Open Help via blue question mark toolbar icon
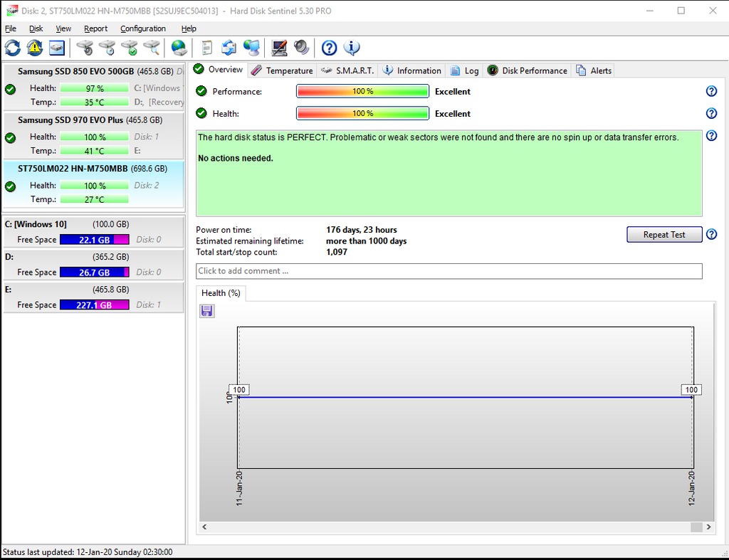This screenshot has height=560, width=729. (x=329, y=48)
